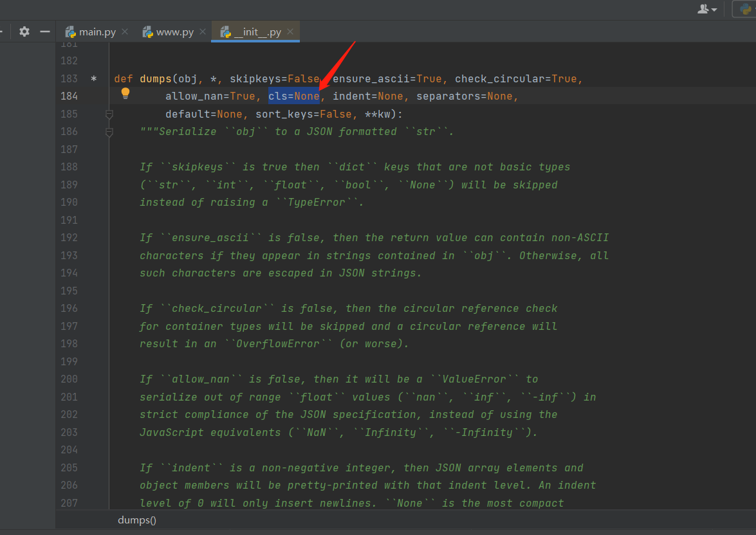Collapse the fold marker on line 185
This screenshot has width=756, height=535.
109,114
